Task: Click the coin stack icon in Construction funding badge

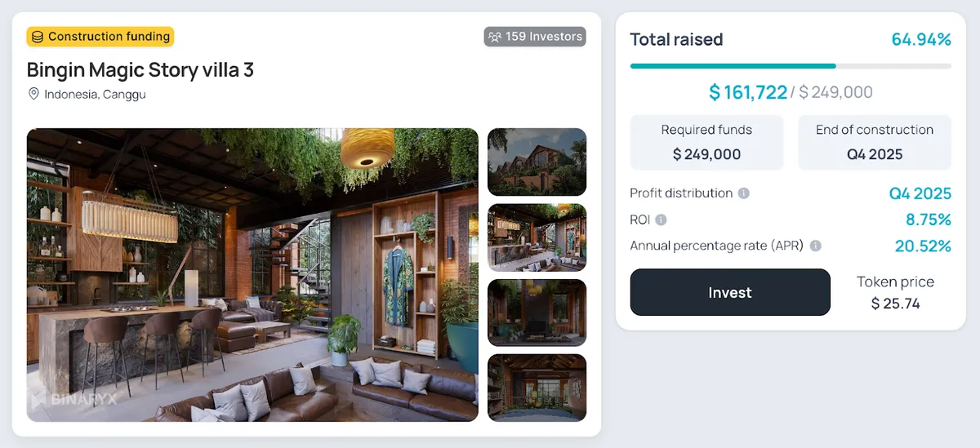Action: pyautogui.click(x=38, y=37)
